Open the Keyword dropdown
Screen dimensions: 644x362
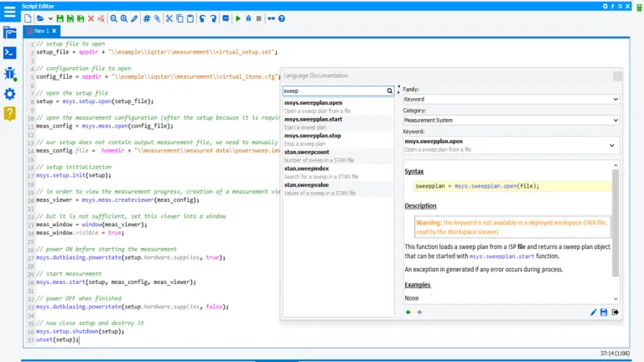coord(511,145)
